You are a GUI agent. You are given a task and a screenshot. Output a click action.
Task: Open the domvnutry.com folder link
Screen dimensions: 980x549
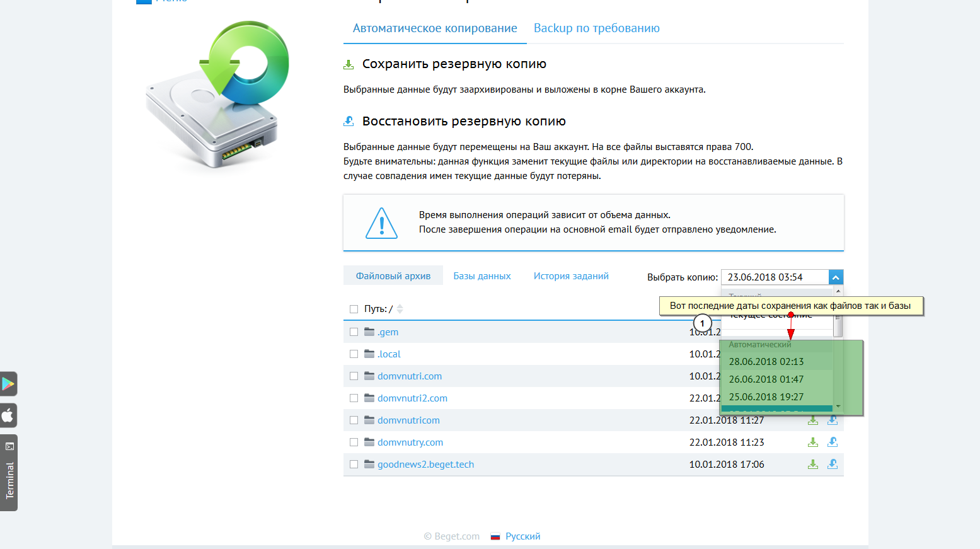(410, 442)
